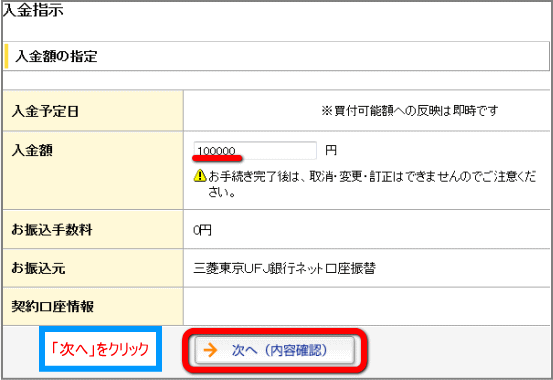Click the 入金額 row label

(32, 151)
